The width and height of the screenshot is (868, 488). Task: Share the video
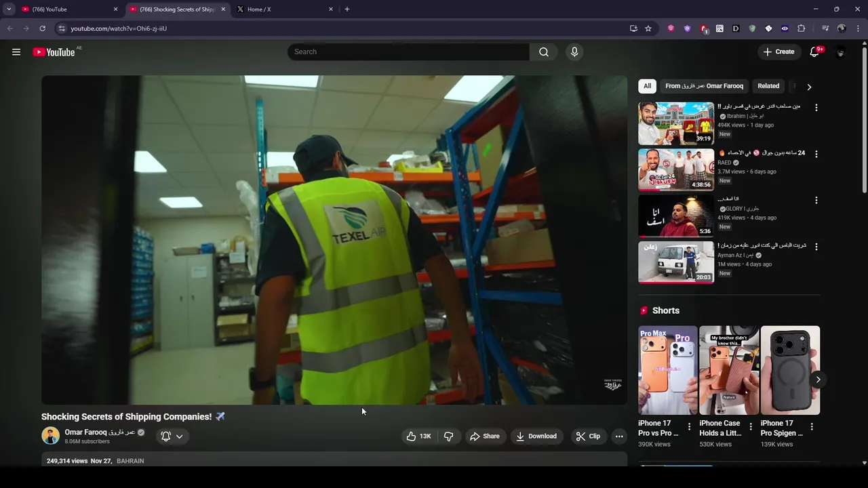pyautogui.click(x=485, y=436)
